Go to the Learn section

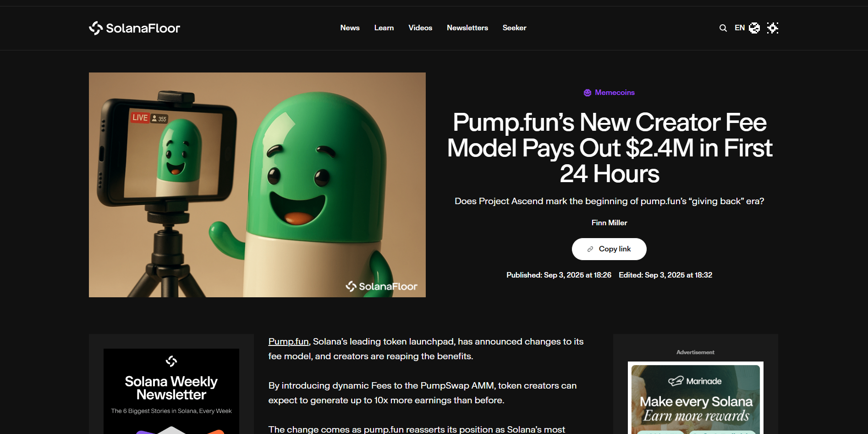[384, 28]
